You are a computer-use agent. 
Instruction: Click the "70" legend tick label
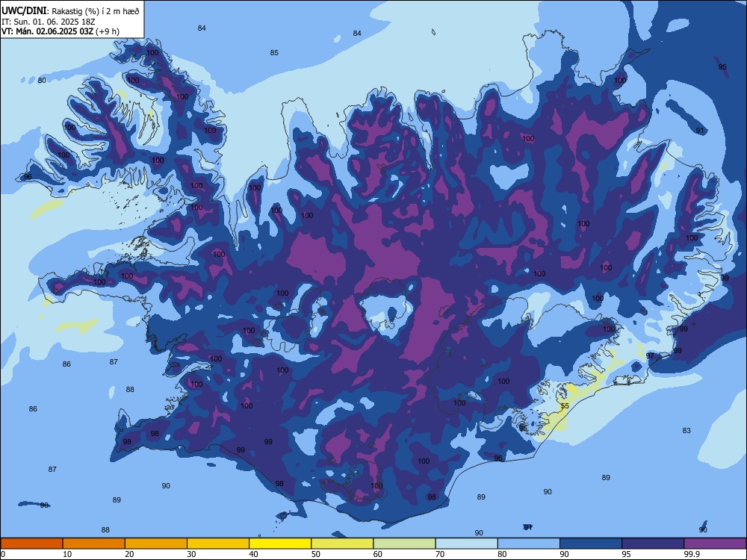tap(440, 554)
